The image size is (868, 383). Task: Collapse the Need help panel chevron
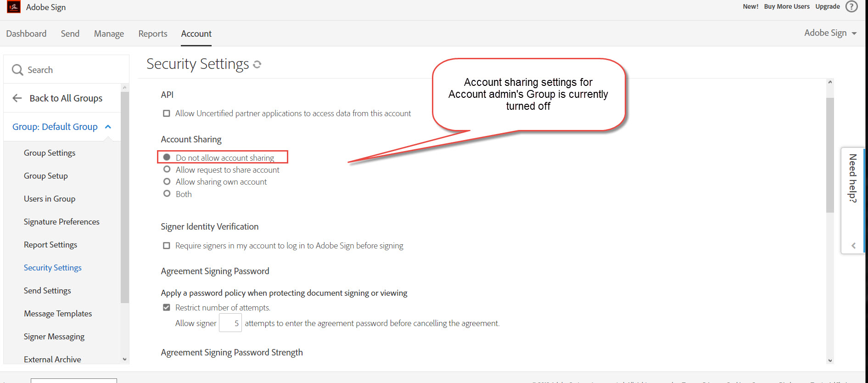(x=853, y=246)
